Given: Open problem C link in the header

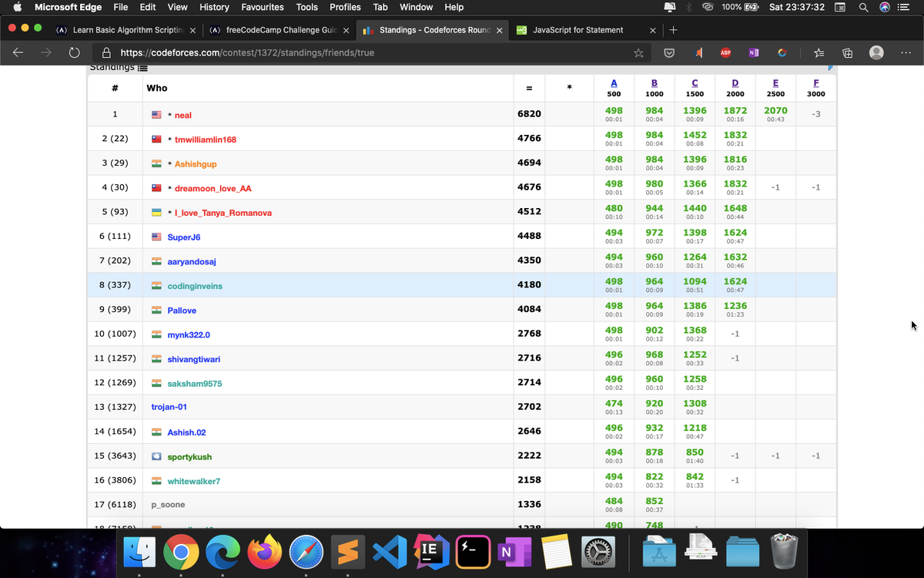Looking at the screenshot, I should (x=695, y=82).
